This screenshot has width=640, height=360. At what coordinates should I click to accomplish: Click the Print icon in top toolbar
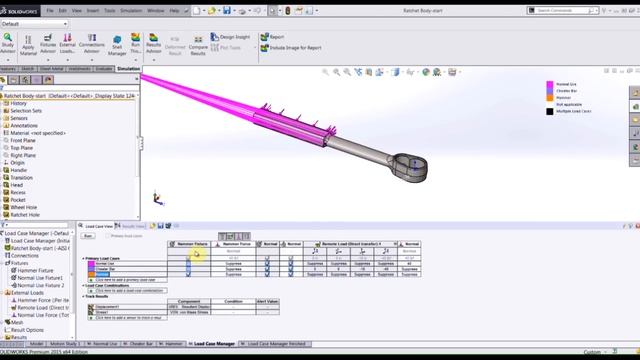pos(242,11)
